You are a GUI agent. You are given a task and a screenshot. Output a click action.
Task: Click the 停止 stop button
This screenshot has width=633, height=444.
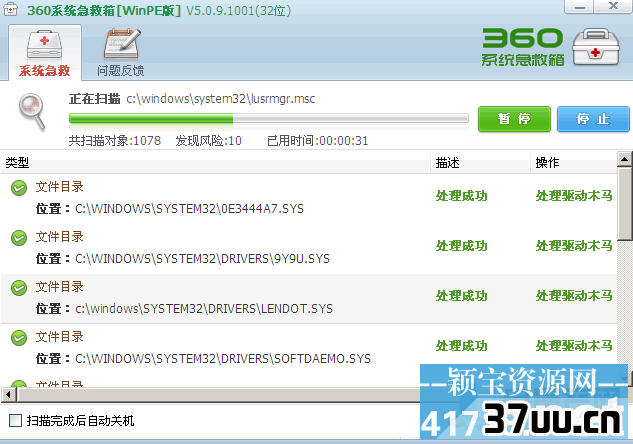pyautogui.click(x=593, y=119)
